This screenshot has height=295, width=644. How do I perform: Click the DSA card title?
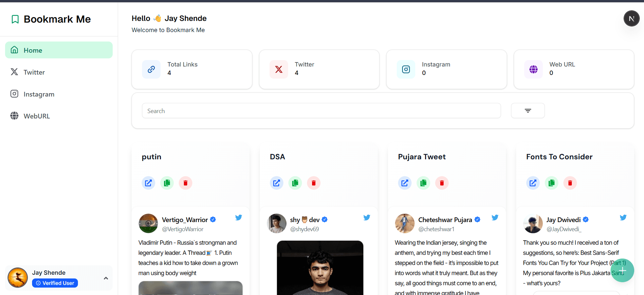[277, 157]
